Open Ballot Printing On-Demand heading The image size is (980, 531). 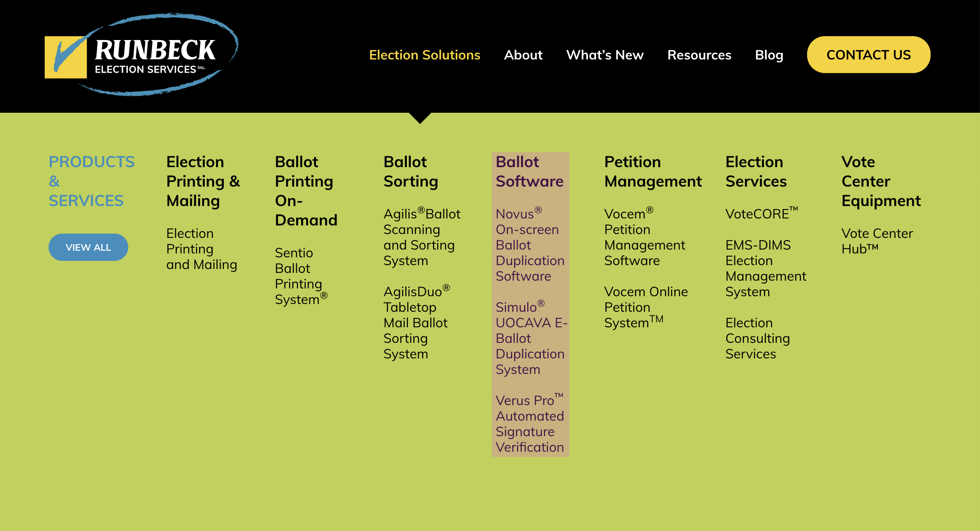pyautogui.click(x=306, y=191)
